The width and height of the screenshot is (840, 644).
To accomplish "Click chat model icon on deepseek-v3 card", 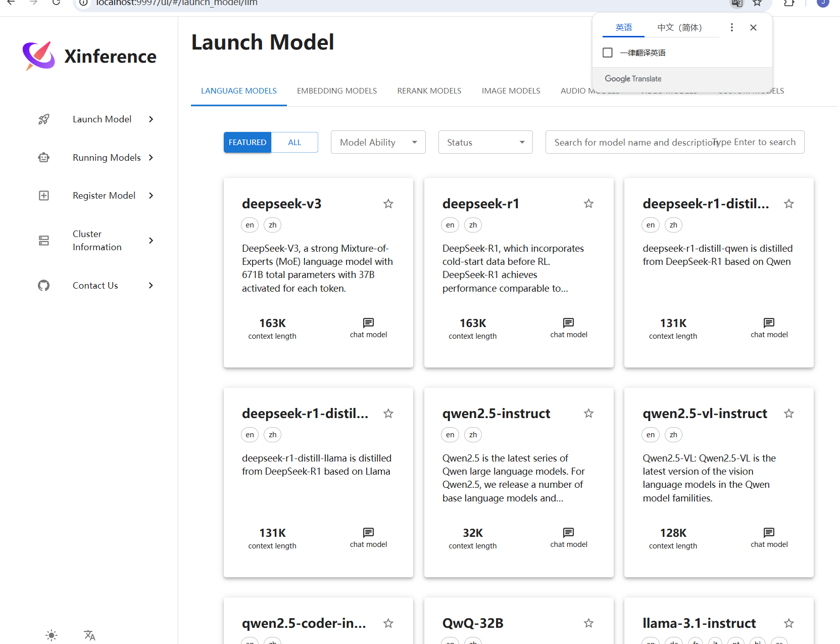I will [x=368, y=323].
